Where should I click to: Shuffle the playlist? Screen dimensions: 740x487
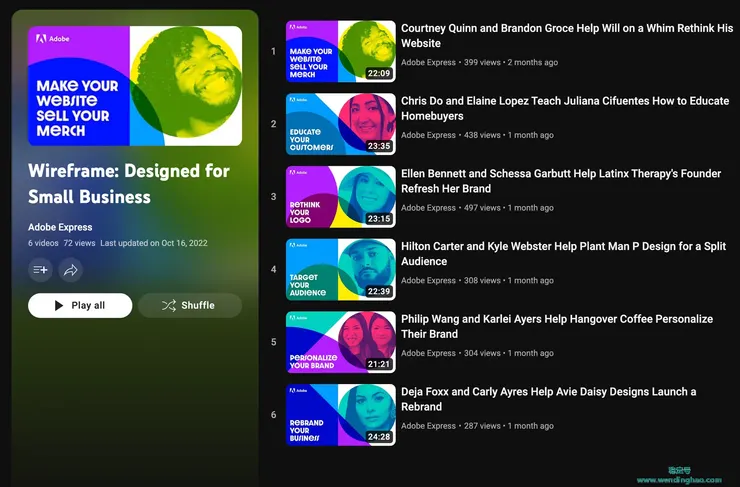tap(190, 305)
